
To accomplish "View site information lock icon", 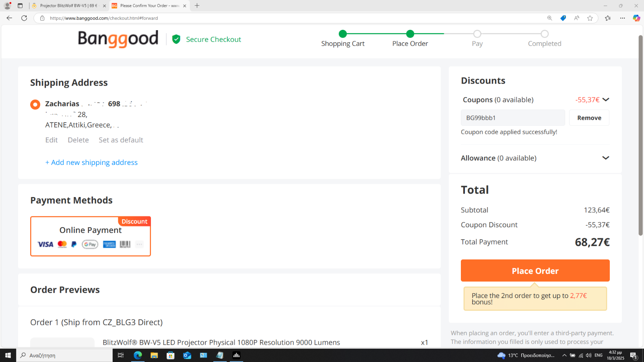I will click(42, 18).
